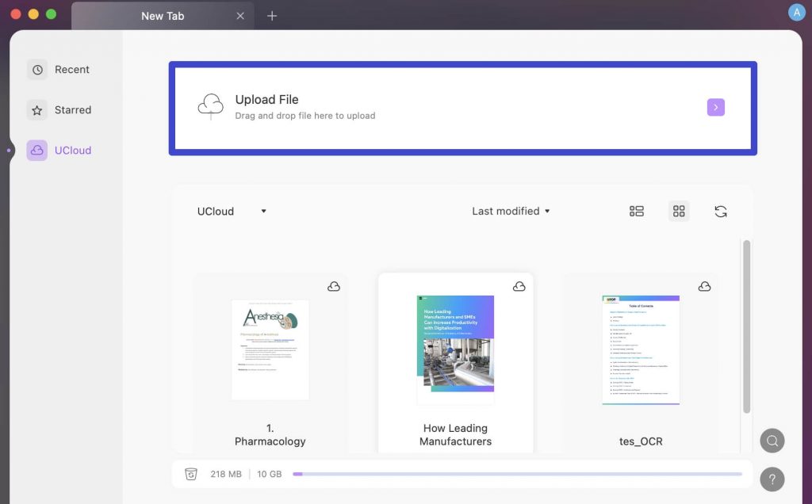Switch files to list view

636,211
